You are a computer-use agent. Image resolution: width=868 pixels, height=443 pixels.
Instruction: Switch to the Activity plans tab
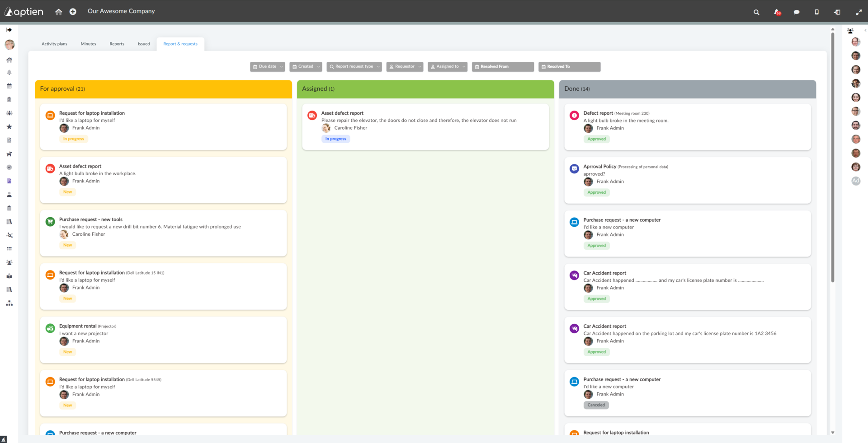pos(54,44)
